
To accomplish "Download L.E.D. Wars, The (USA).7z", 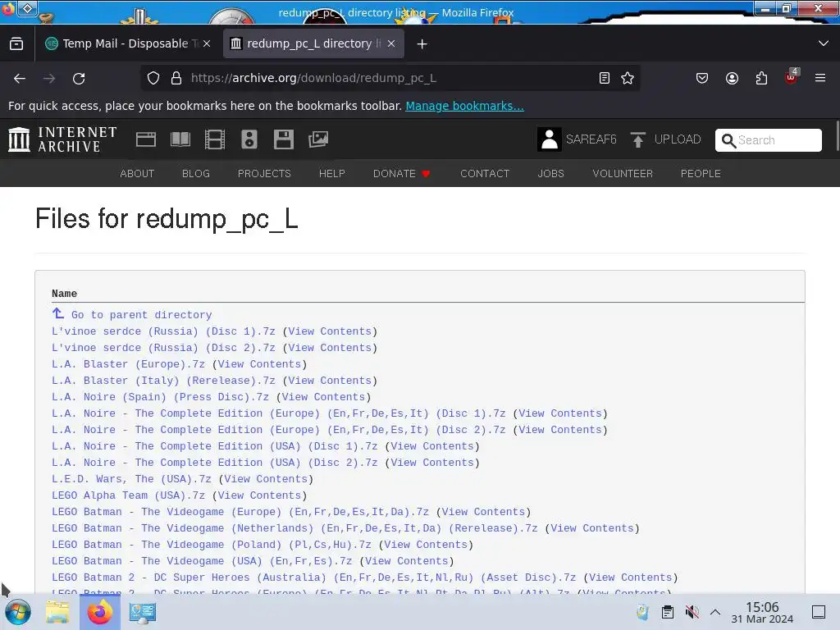I will [x=132, y=479].
